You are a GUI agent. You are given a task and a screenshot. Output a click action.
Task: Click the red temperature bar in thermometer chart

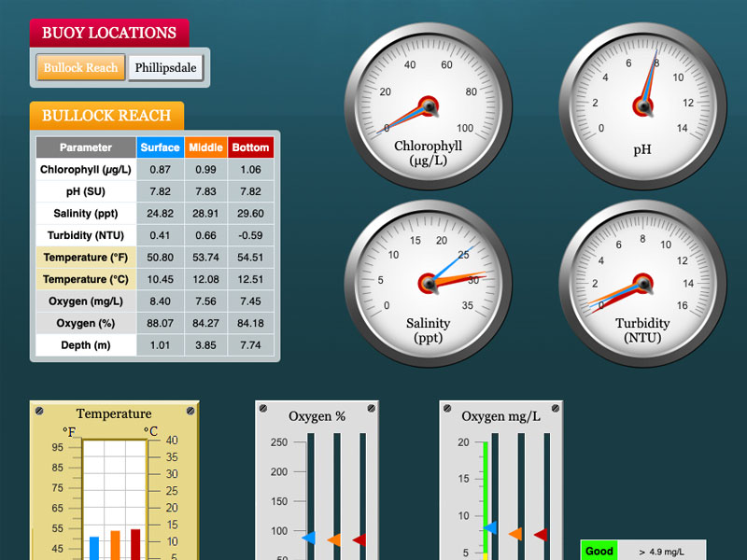pyautogui.click(x=135, y=545)
